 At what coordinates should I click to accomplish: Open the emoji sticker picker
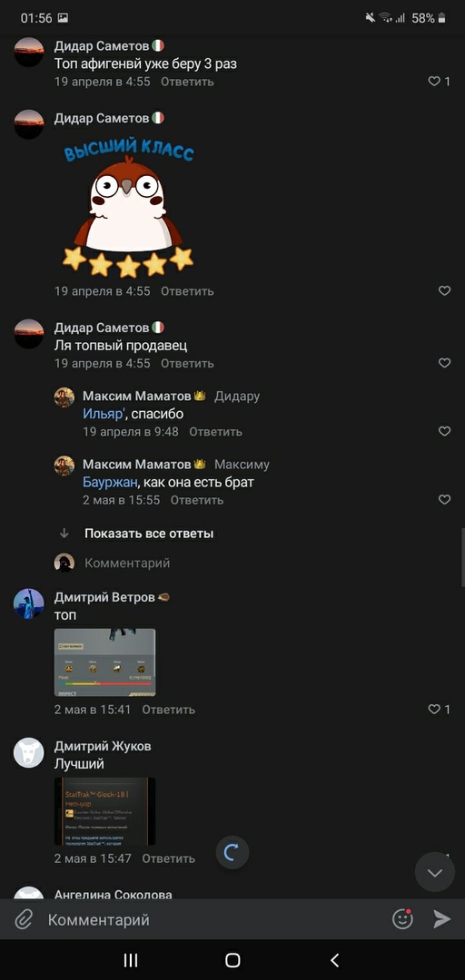[402, 918]
